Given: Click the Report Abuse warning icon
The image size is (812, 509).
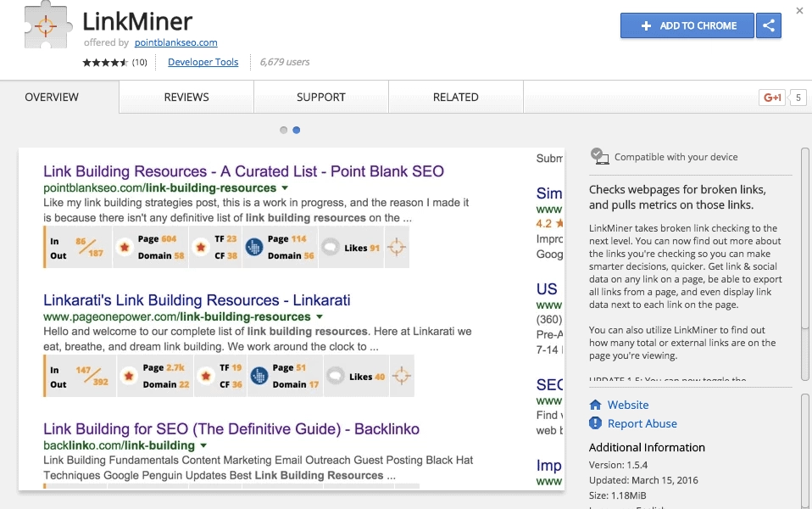Looking at the screenshot, I should [x=595, y=423].
